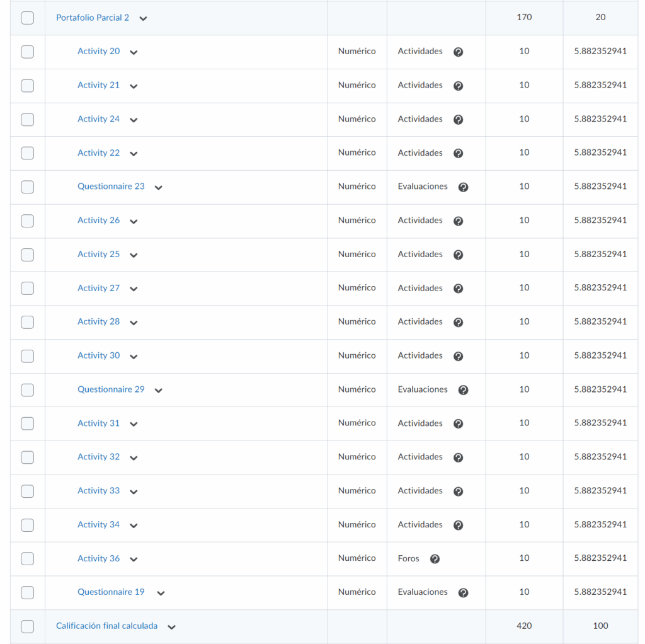Open help icon next to Foros
Viewport: 645px width, 644px height.
point(435,559)
